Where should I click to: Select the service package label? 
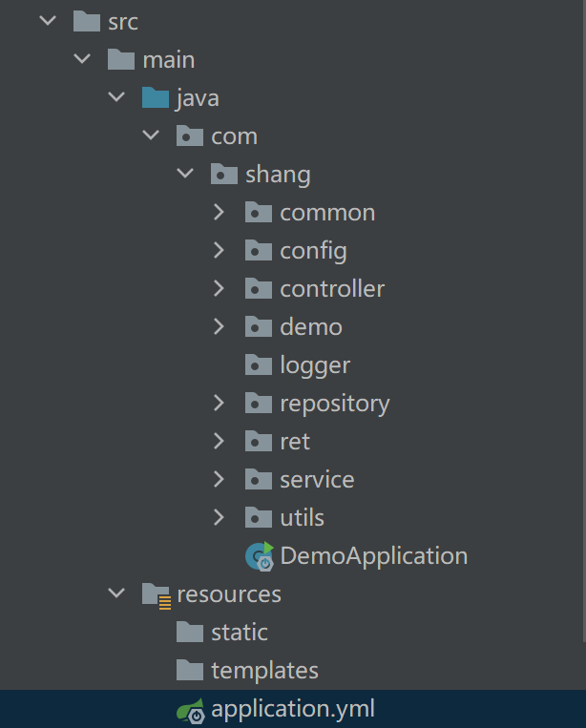(x=317, y=479)
